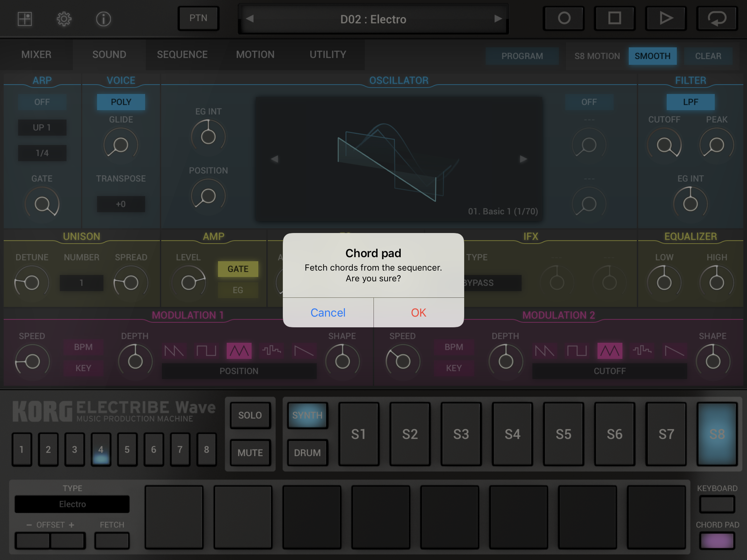Select sawtooth LFO shape in Modulation 1
This screenshot has height=560, width=747.
tap(174, 351)
